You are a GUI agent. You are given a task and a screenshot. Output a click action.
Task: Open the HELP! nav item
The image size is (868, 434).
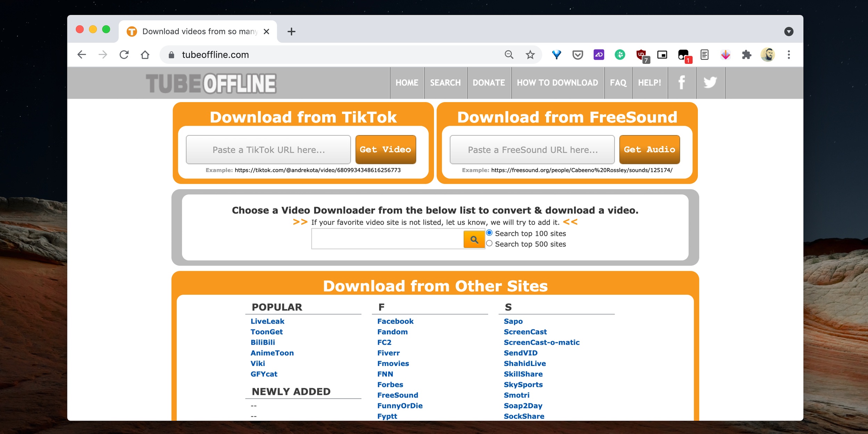(650, 83)
